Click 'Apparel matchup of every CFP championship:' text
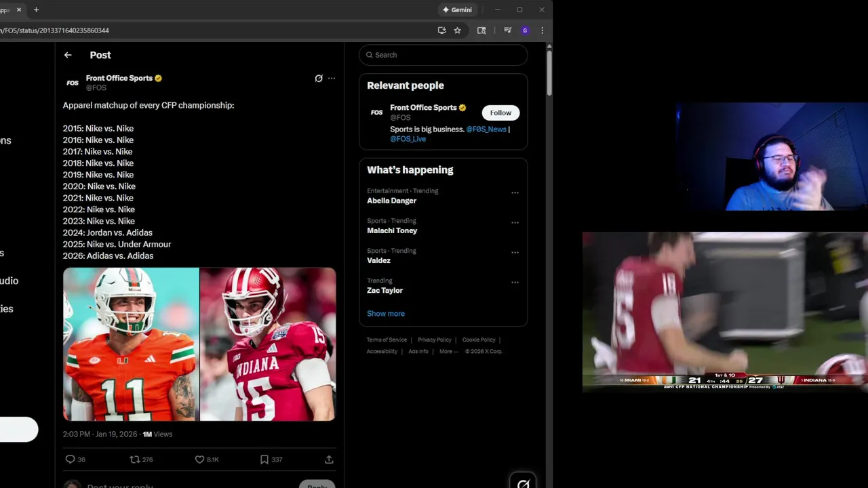The height and width of the screenshot is (488, 868). pyautogui.click(x=149, y=106)
